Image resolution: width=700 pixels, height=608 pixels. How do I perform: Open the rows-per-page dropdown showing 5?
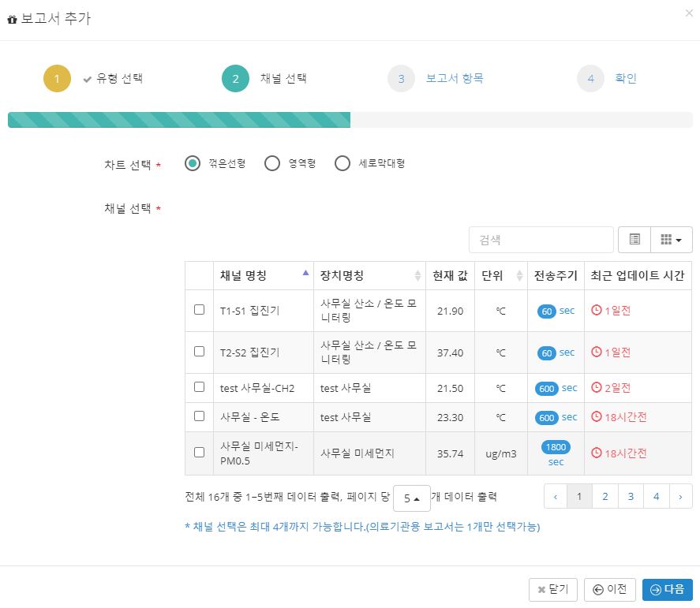(x=412, y=498)
